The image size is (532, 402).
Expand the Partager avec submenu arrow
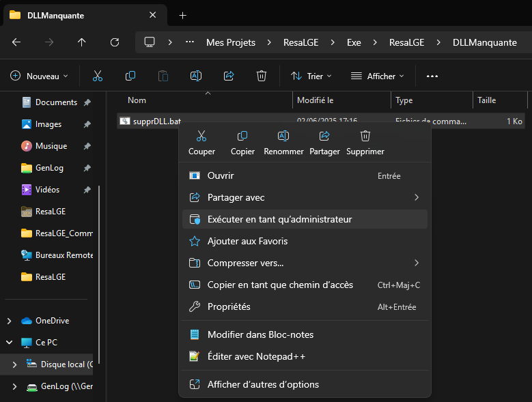pyautogui.click(x=417, y=197)
